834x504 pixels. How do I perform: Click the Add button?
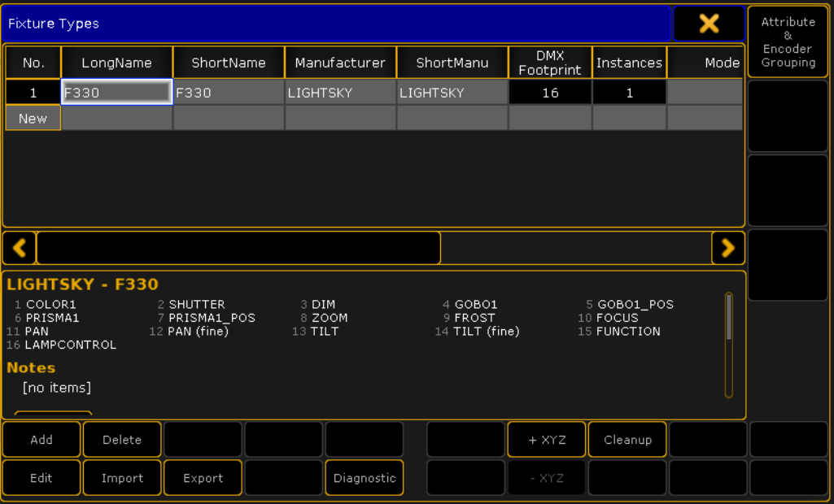(41, 440)
